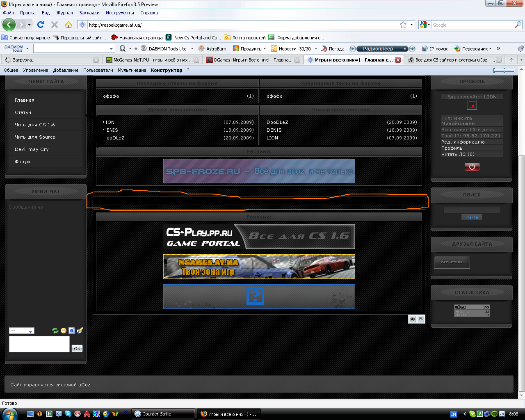Image resolution: width=525 pixels, height=420 pixels.
Task: Click the mini-chat message text area
Action: [x=39, y=344]
